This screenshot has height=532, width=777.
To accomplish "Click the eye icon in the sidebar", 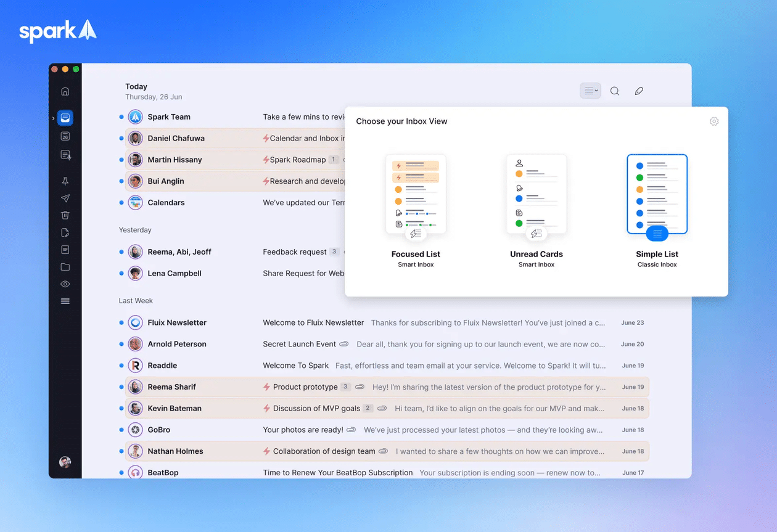I will [65, 284].
